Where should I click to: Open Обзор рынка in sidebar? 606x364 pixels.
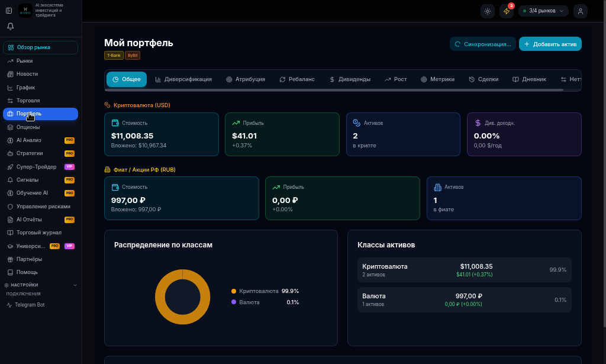(x=41, y=47)
